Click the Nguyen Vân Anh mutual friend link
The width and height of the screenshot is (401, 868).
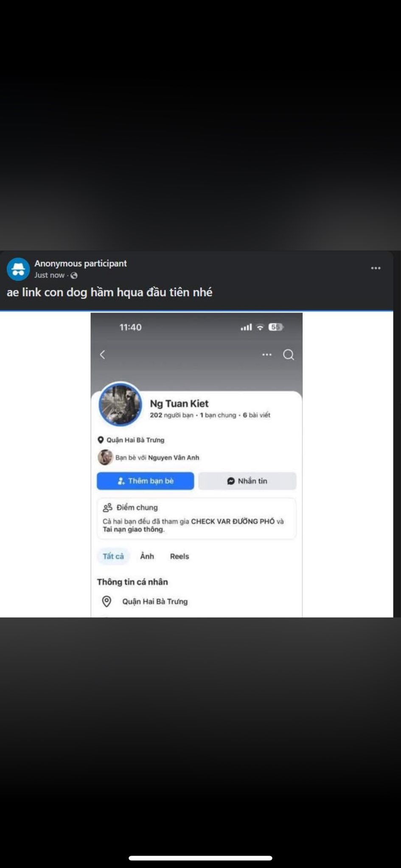tap(173, 458)
